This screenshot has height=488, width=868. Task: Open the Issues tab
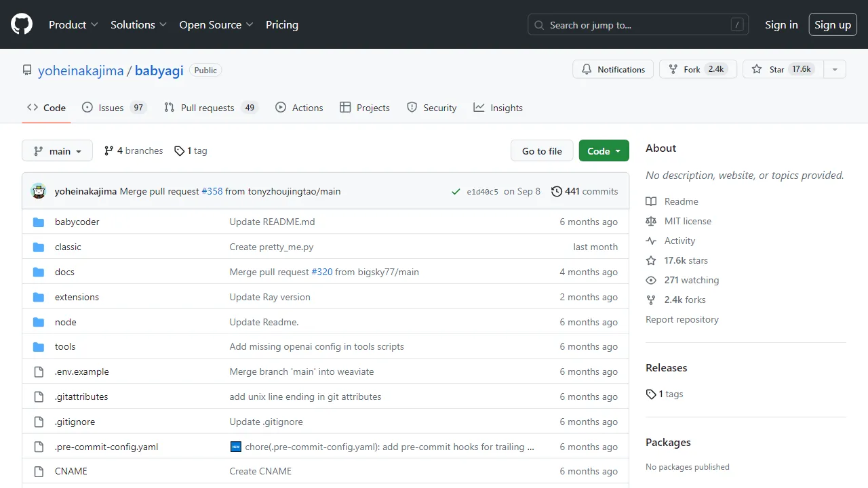tap(114, 108)
